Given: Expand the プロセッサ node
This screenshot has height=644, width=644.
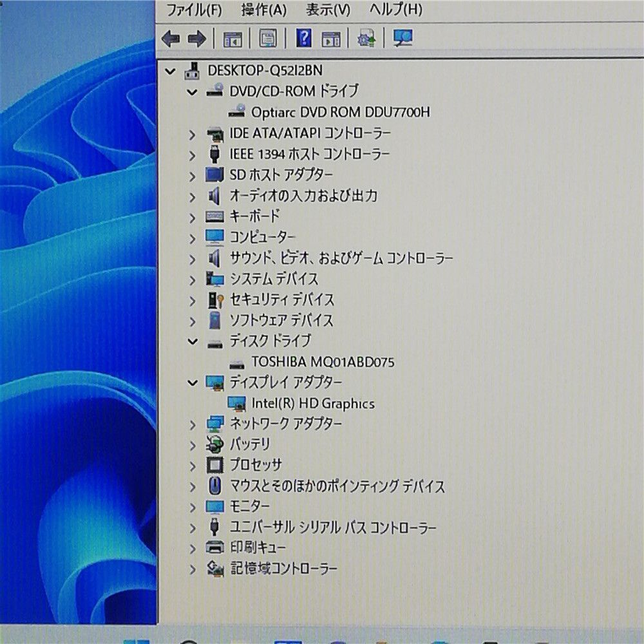Looking at the screenshot, I should (x=192, y=466).
